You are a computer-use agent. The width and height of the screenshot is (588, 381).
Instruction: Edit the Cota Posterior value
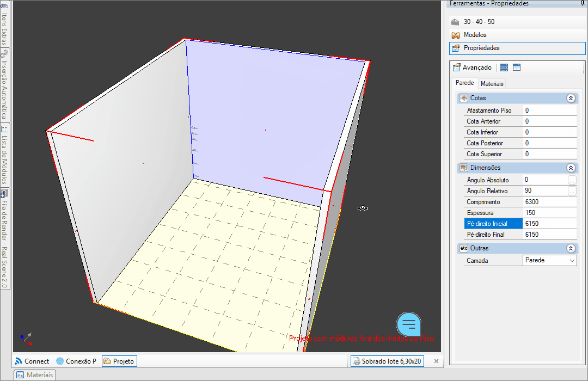[550, 143]
